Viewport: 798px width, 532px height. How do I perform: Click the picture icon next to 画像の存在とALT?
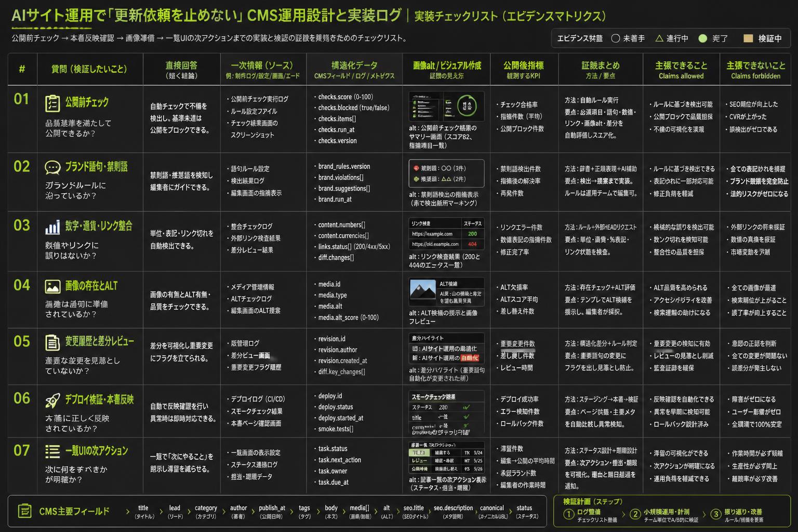52,287
